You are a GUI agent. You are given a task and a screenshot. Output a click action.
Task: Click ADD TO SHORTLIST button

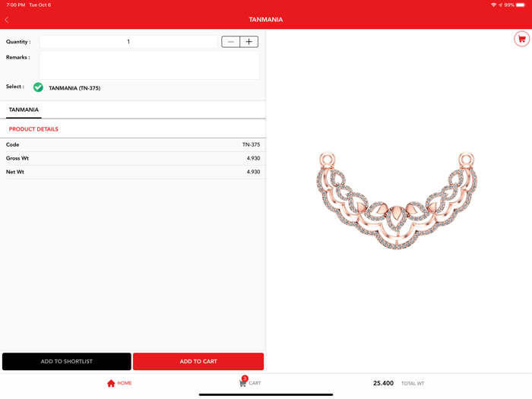click(67, 361)
